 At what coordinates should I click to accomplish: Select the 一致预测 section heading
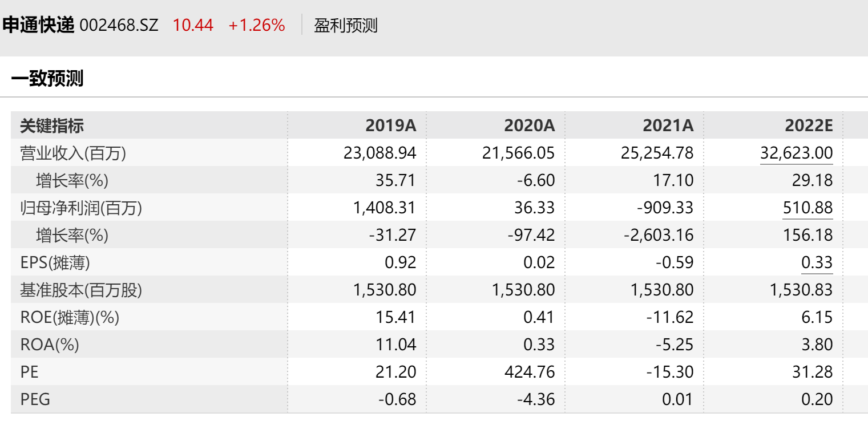pyautogui.click(x=47, y=79)
